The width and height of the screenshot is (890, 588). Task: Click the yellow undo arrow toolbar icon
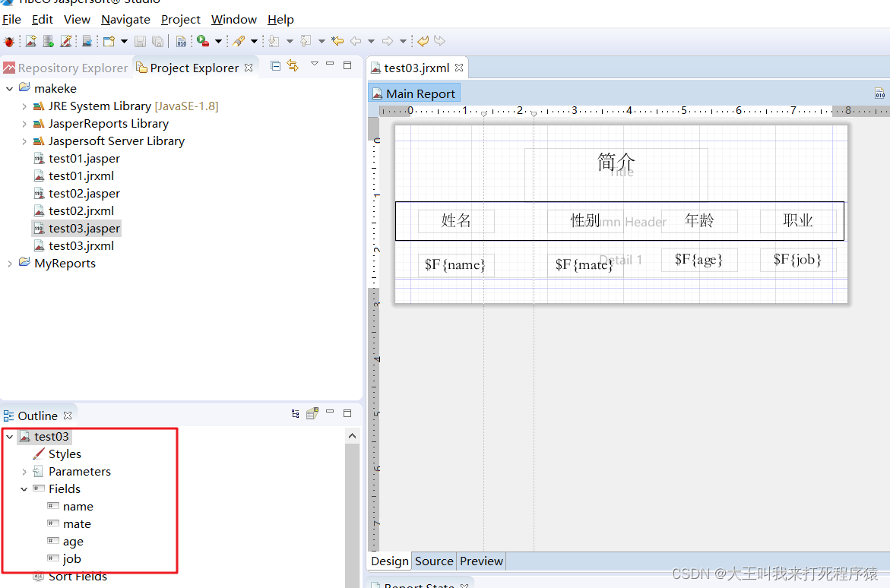pos(423,41)
